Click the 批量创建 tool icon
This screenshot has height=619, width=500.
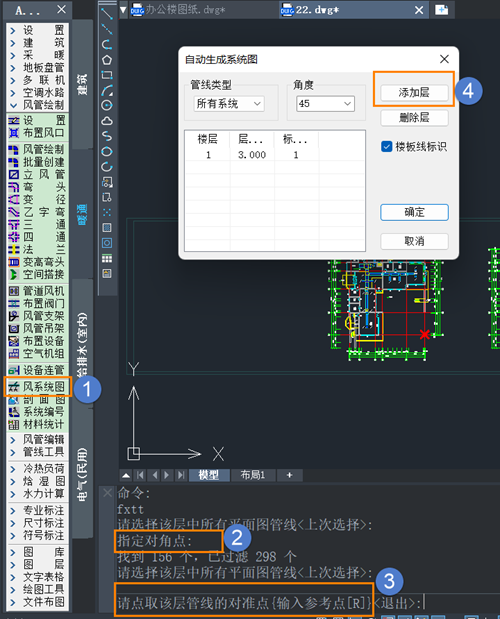[14, 162]
